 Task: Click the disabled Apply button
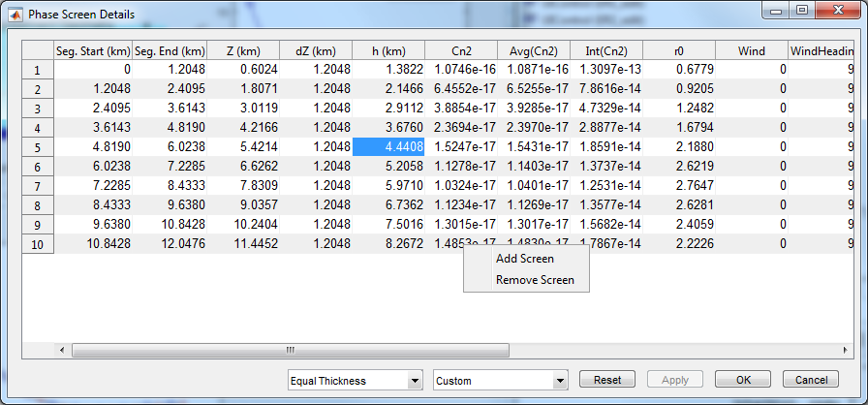pos(675,380)
